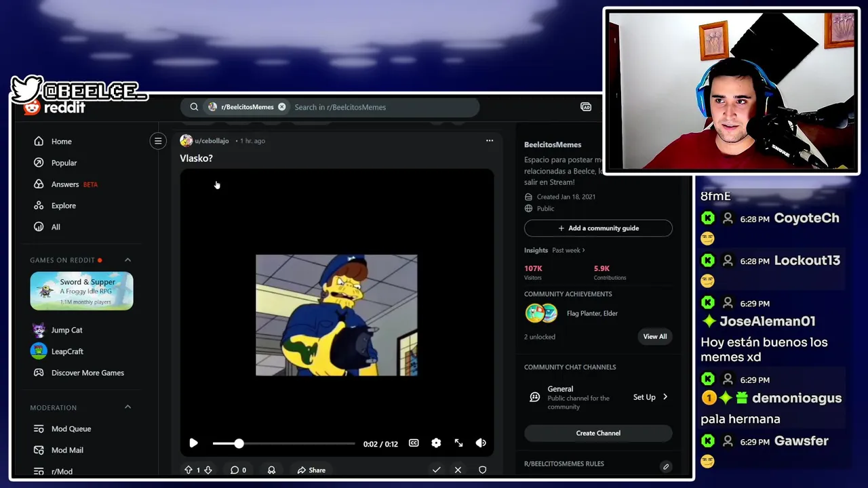Upvote the post
The width and height of the screenshot is (868, 488).
[x=189, y=470]
